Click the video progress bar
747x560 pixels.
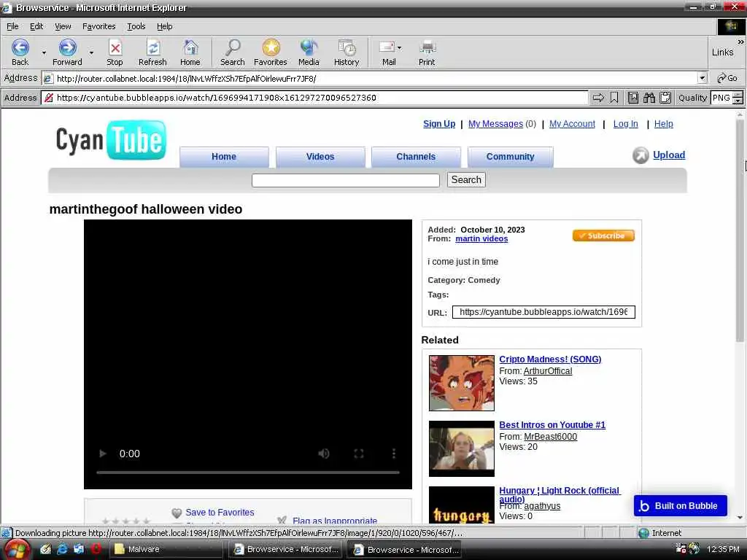tap(248, 472)
